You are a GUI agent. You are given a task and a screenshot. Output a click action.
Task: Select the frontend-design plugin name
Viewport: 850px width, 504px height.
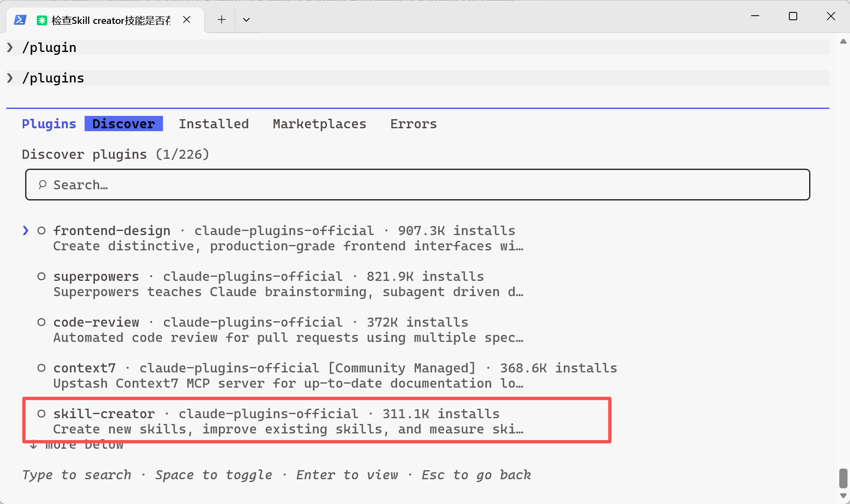112,231
